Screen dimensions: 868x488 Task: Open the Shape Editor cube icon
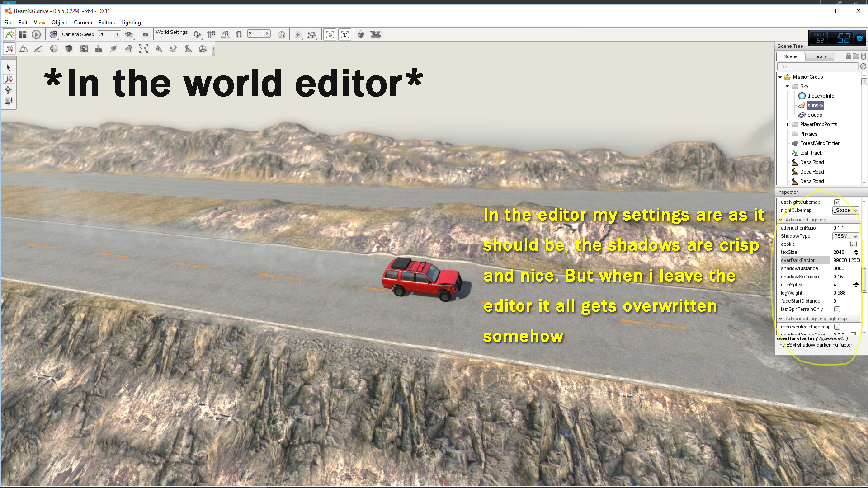(203, 49)
